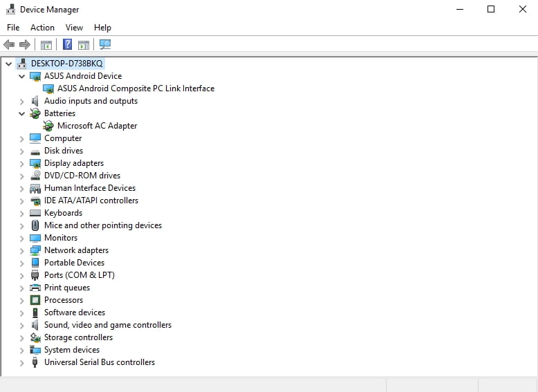Select ASUS Android Composite PC Link Interface

coord(136,88)
